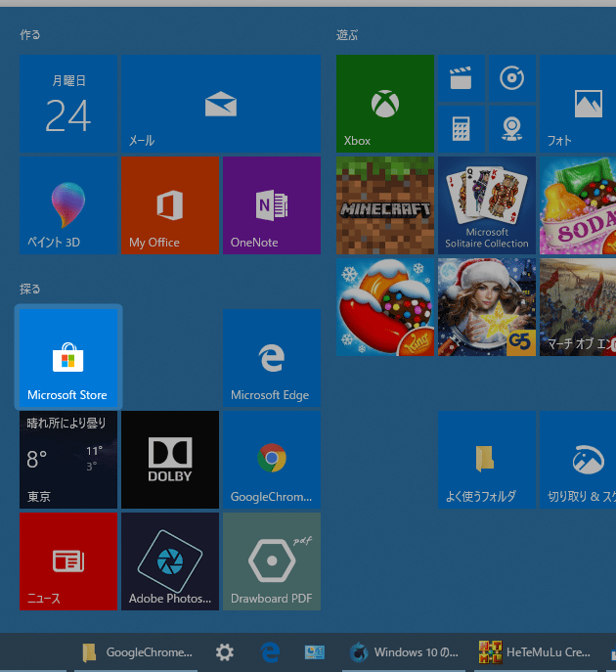
Task: Switch to HeTeMuLu Creator taskbar window
Action: 535,652
